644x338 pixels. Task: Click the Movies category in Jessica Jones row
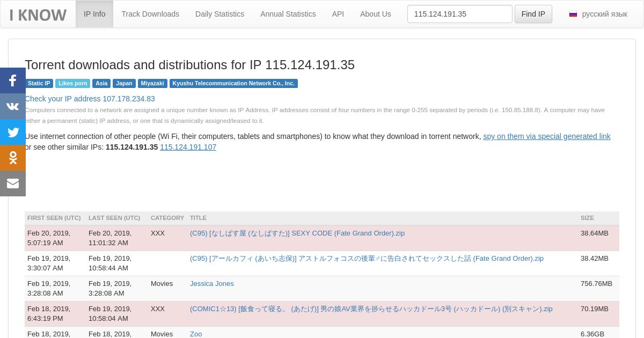162,284
